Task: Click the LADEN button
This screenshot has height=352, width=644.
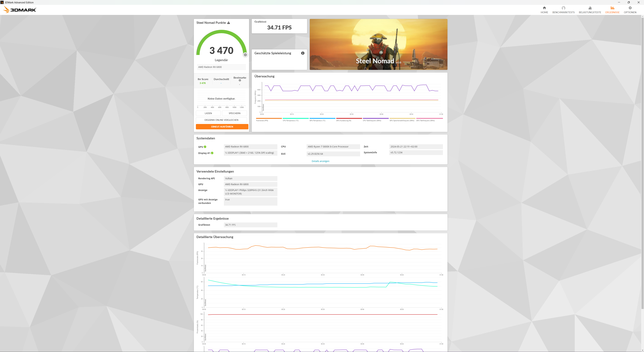Action: 208,113
